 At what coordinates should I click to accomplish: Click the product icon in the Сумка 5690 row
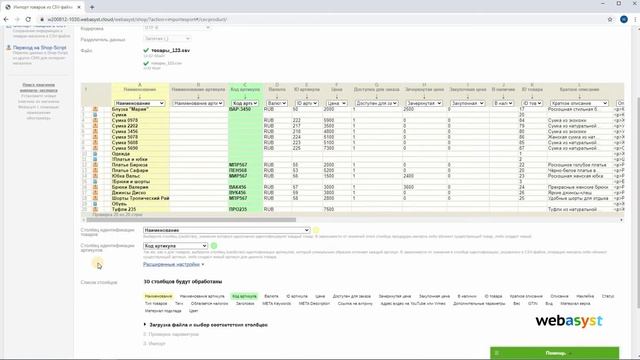pyautogui.click(x=95, y=148)
